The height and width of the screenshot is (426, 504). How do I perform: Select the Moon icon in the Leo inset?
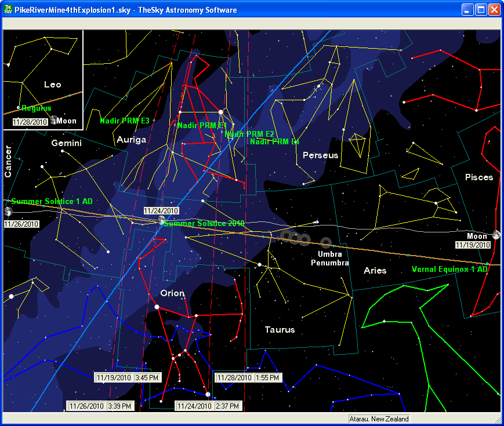point(54,120)
